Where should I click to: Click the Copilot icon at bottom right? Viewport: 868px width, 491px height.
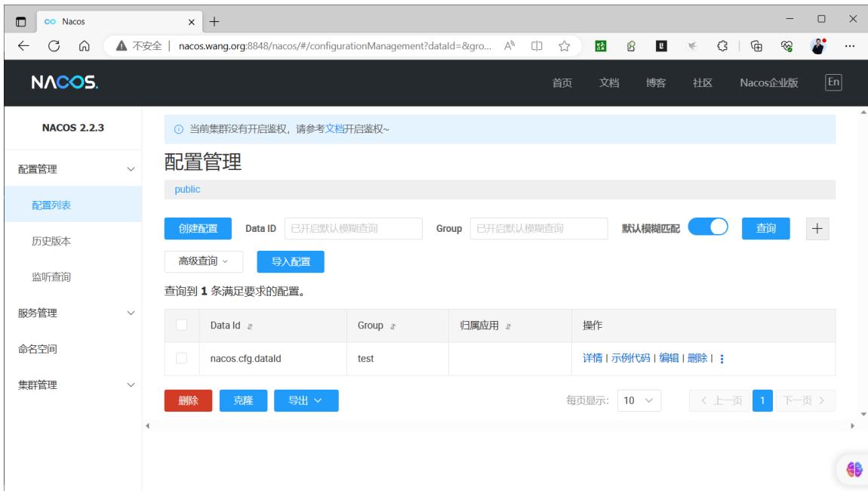pyautogui.click(x=854, y=469)
